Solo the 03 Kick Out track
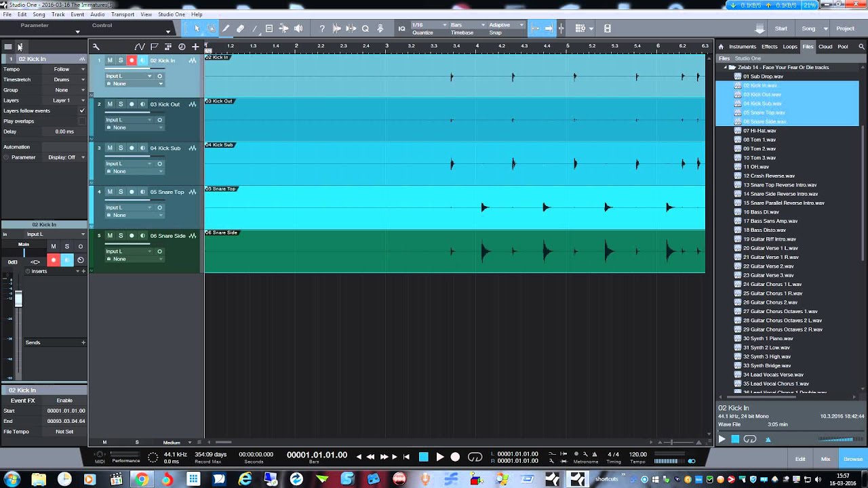 121,104
